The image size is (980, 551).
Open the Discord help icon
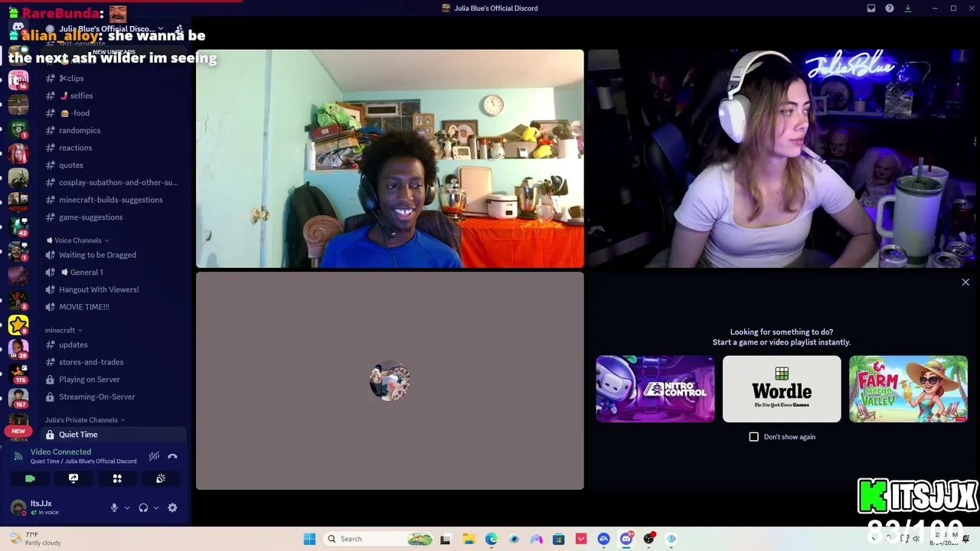click(890, 8)
